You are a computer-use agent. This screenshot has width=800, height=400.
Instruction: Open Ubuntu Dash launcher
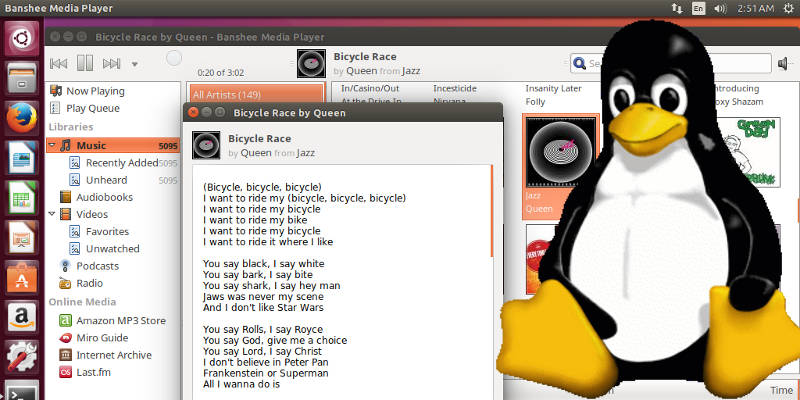[22, 38]
